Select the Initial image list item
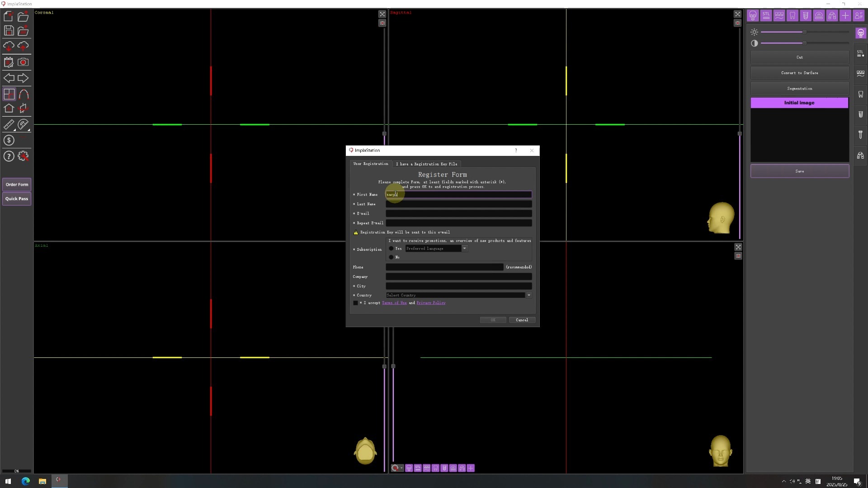The height and width of the screenshot is (488, 868). (799, 103)
